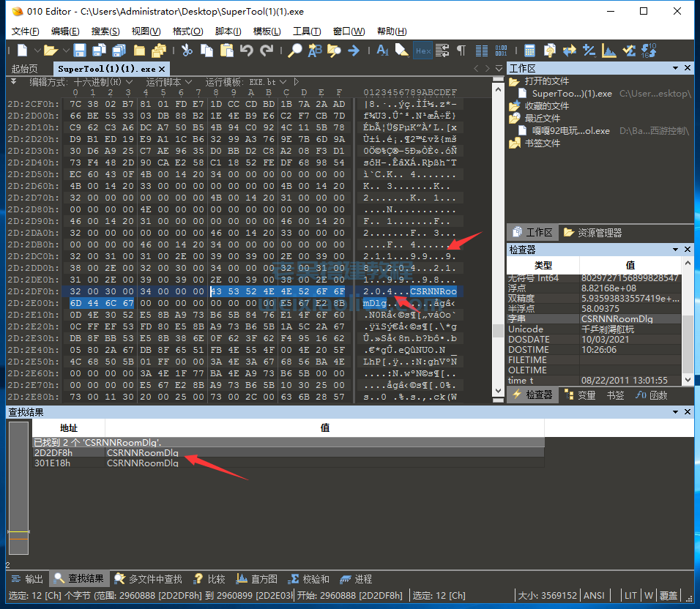
Task: Click the Calculator toolbar icon
Action: click(x=529, y=51)
